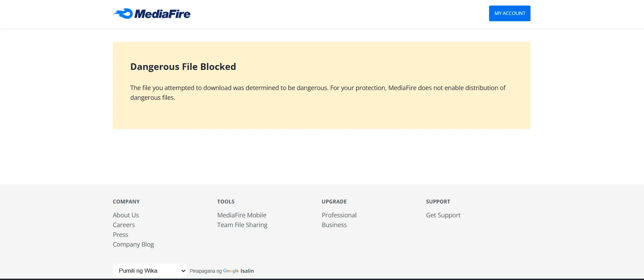This screenshot has height=280, width=644.
Task: Click the SUPPORT footer heading
Action: coord(438,201)
